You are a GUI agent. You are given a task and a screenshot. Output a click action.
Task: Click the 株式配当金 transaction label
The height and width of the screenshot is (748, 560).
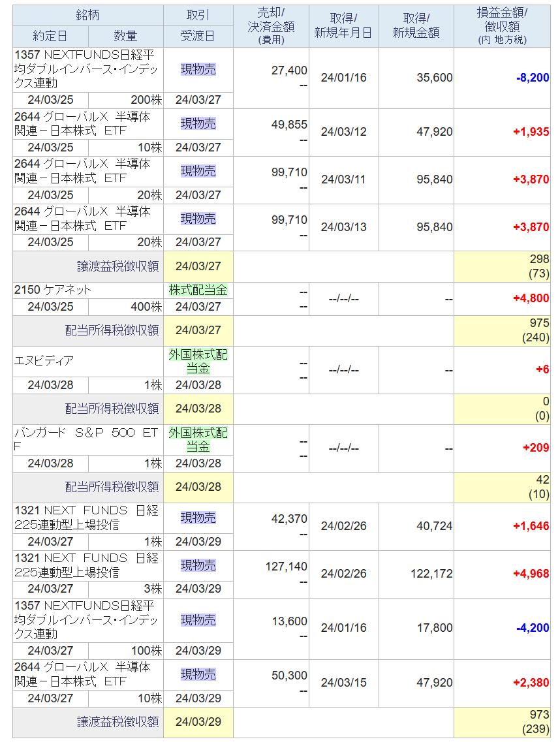(x=198, y=290)
